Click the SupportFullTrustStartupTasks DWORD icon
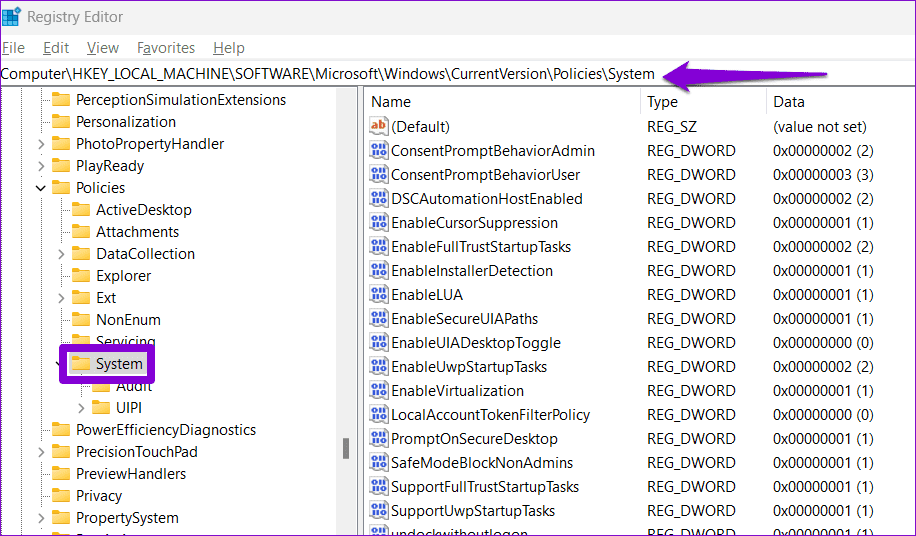The image size is (916, 536). 379,486
